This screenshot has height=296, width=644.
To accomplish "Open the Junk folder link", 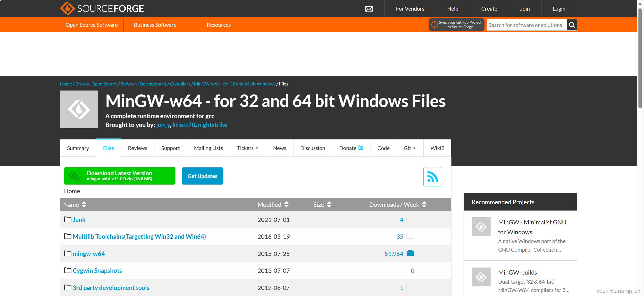I will tap(79, 220).
